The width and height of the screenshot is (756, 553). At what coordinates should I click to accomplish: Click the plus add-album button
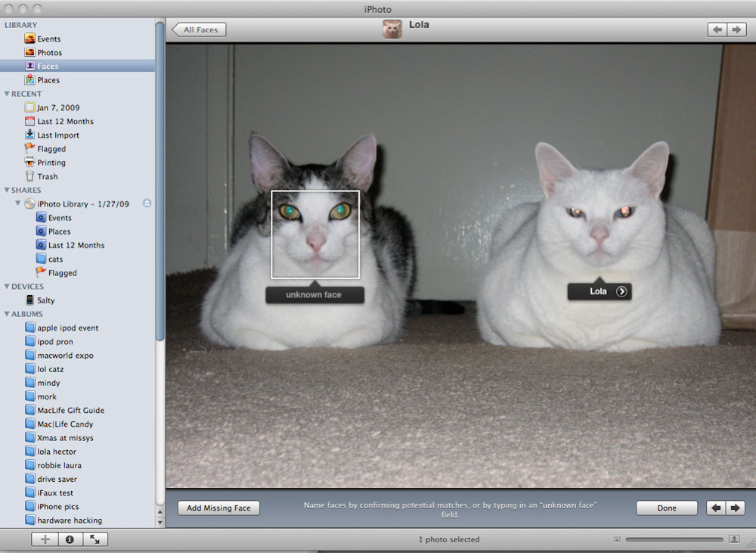(x=45, y=539)
